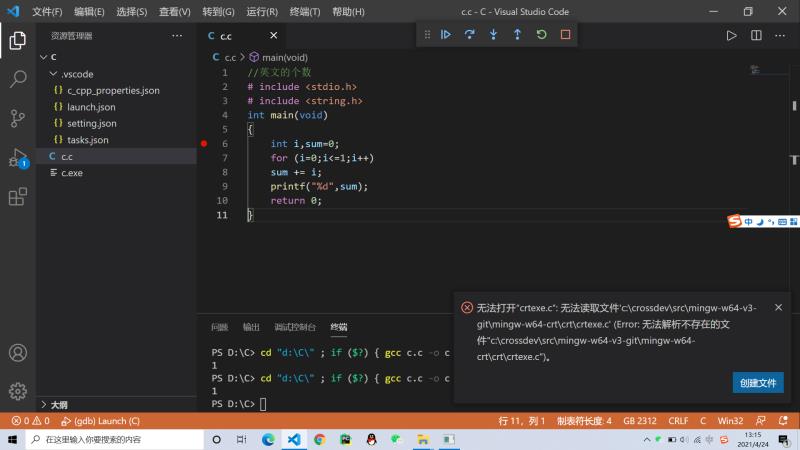
Task: Click the debug Continue button
Action: coord(446,35)
